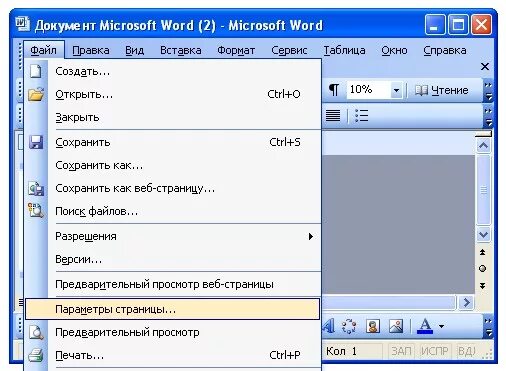Click the horizontal scrollbar right arrow
The image size is (506, 371).
[x=466, y=303]
